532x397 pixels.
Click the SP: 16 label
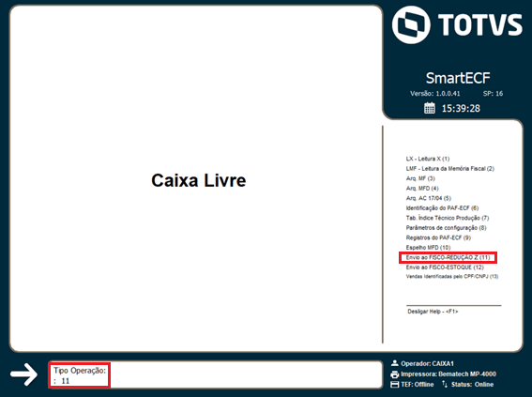click(493, 93)
